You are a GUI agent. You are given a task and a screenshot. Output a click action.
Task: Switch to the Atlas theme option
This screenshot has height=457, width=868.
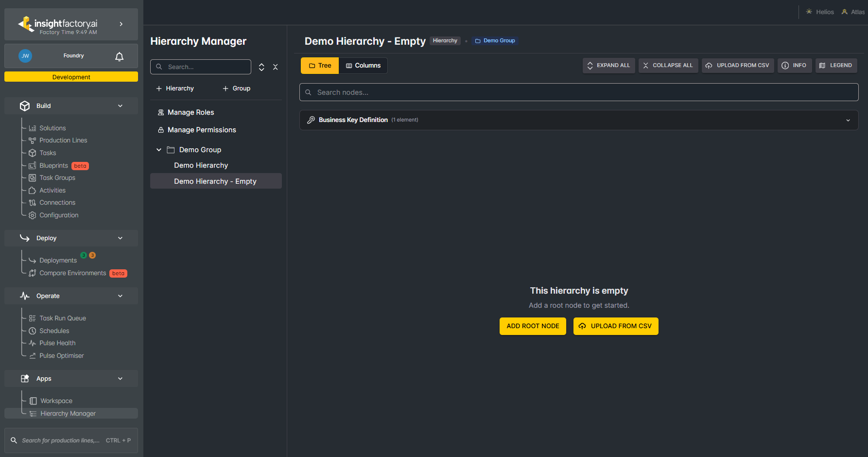click(x=853, y=12)
